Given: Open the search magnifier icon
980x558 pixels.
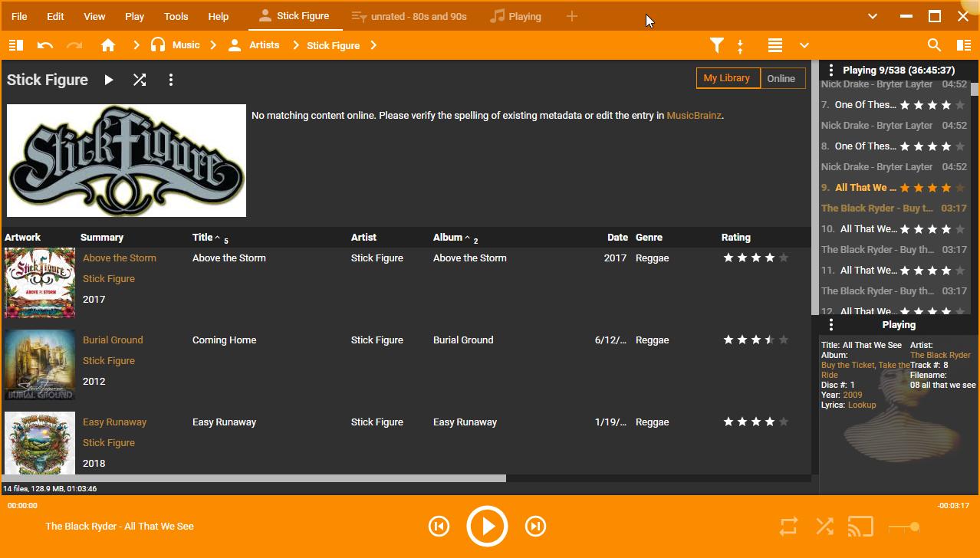Looking at the screenshot, I should (x=934, y=45).
